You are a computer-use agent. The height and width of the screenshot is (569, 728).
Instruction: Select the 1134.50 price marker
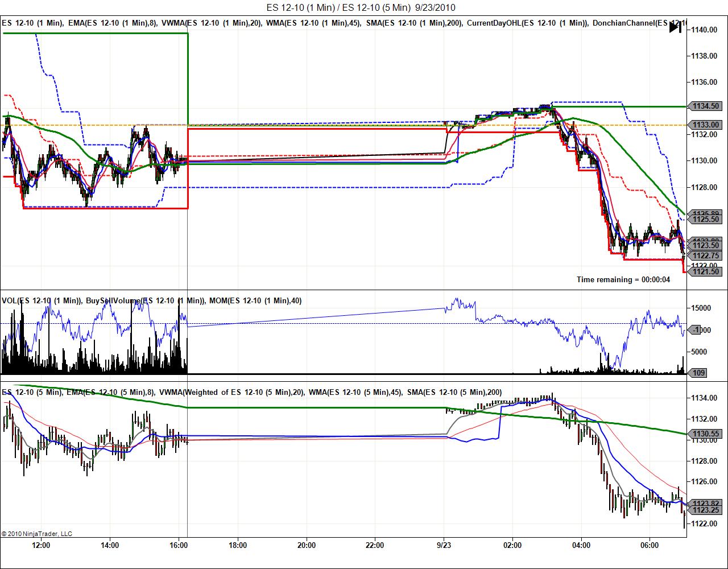click(x=706, y=106)
